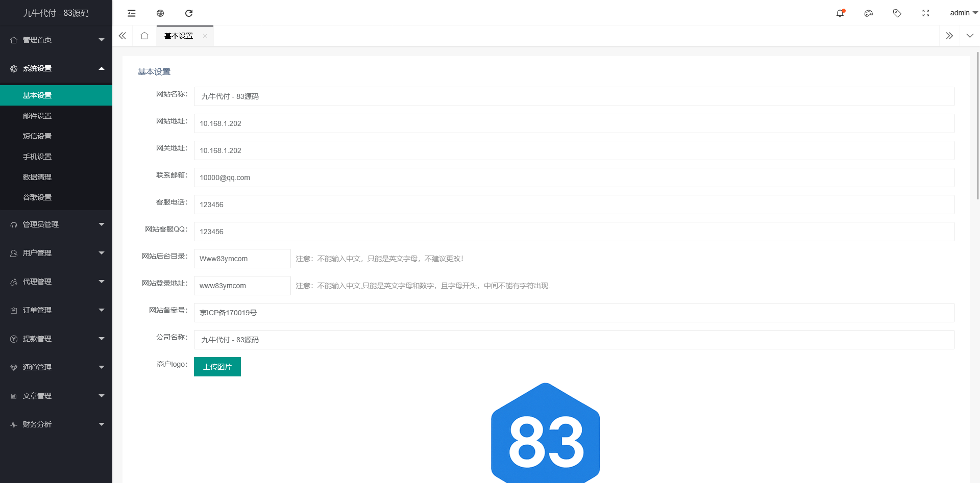Click the globe icon in top toolbar
The width and height of the screenshot is (980, 483).
pyautogui.click(x=160, y=13)
